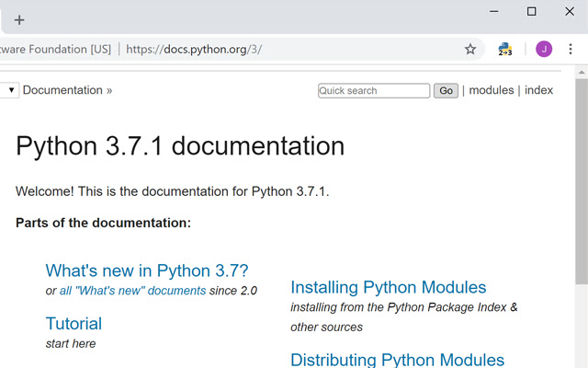Screen dimensions: 588x368
Task: Click the Go search button
Action: pos(446,90)
